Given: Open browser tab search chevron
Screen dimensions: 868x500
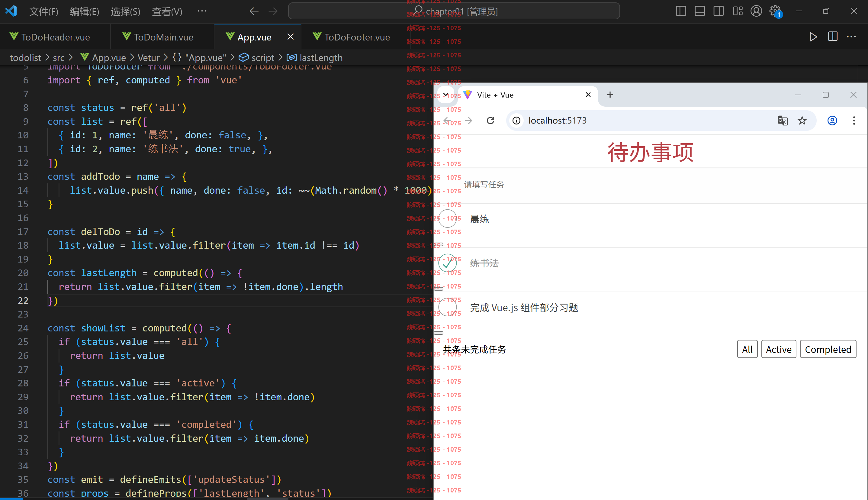Looking at the screenshot, I should pos(445,95).
